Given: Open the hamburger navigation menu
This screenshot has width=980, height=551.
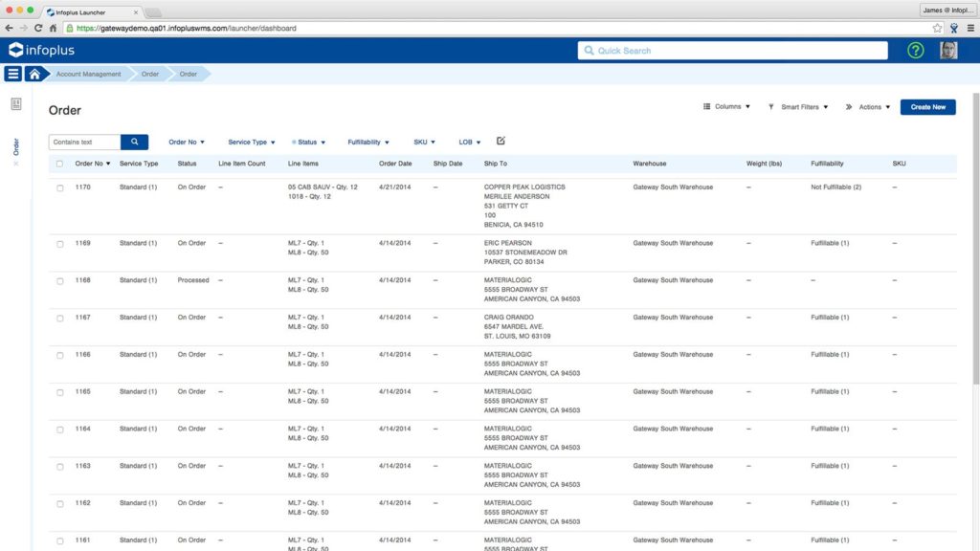Looking at the screenshot, I should [12, 74].
